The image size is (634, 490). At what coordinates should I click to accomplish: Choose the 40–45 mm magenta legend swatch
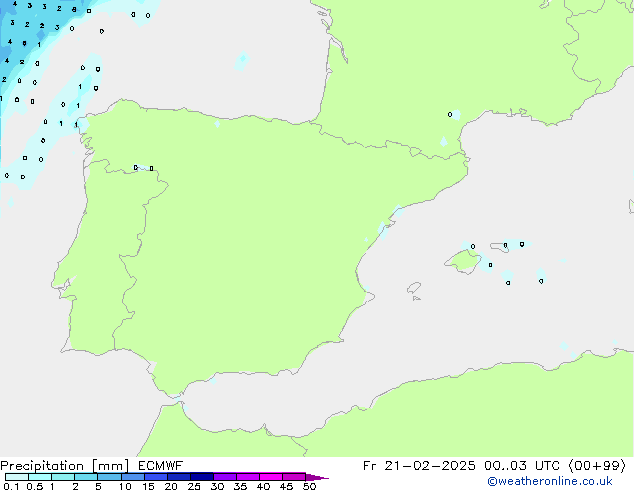click(x=271, y=477)
